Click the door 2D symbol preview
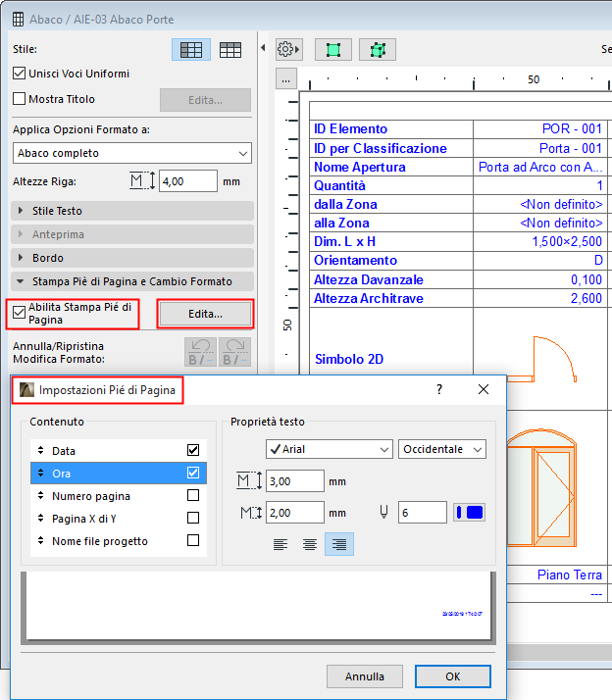Viewport: 612px width, 700px height. (x=541, y=360)
